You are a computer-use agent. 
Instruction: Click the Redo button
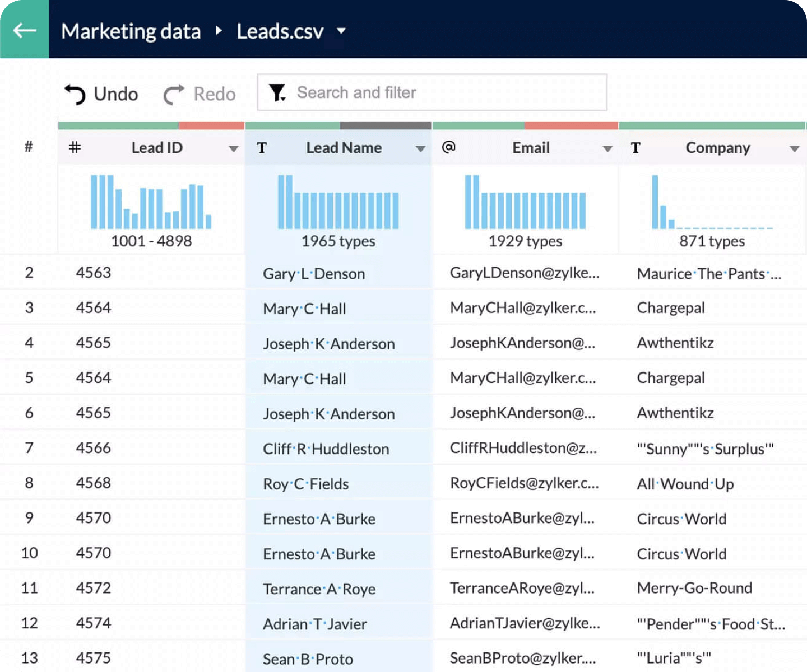point(200,94)
